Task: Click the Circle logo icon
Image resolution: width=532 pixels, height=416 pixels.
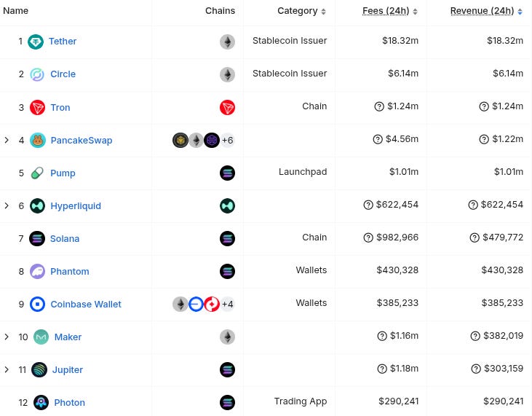Action: (37, 74)
